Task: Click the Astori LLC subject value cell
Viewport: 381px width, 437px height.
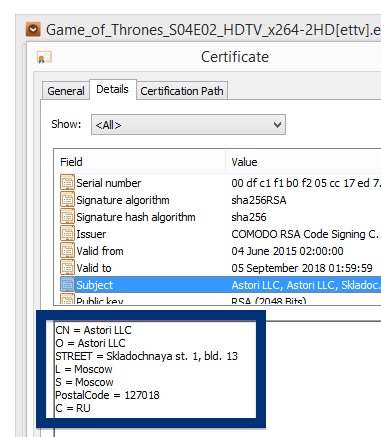Action: (x=306, y=285)
